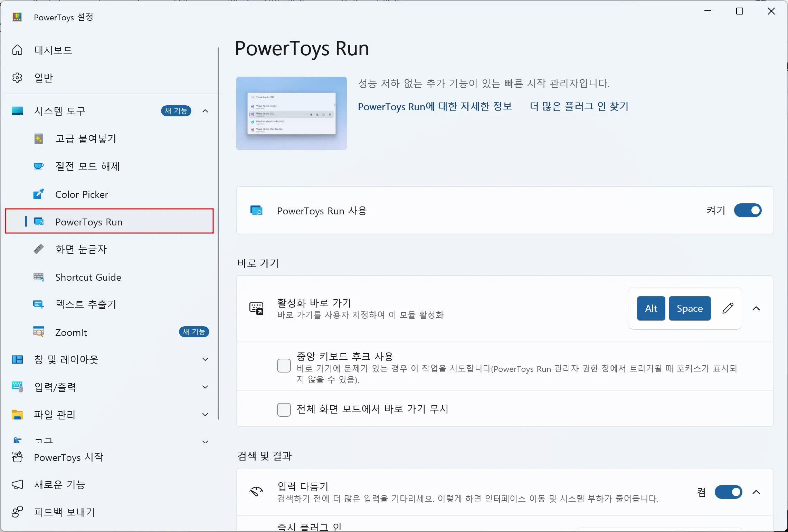Turn off the PowerToys Run 사용 toggle
The image size is (788, 532).
pos(748,211)
